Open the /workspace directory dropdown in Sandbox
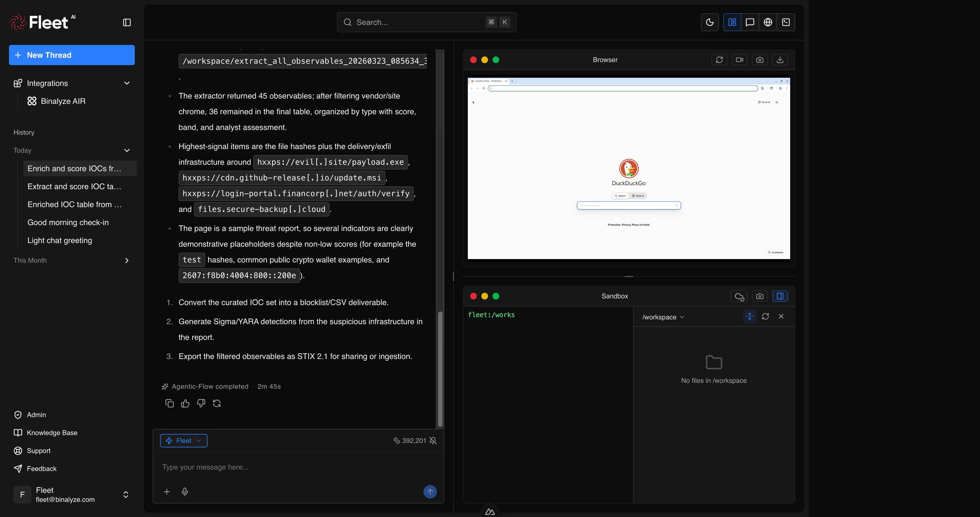 pyautogui.click(x=662, y=317)
